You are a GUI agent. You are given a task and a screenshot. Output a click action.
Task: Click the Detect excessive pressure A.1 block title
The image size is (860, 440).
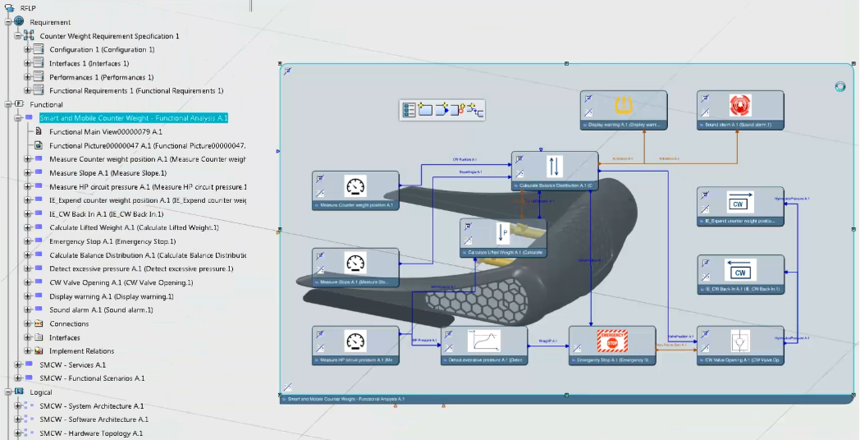coord(484,360)
